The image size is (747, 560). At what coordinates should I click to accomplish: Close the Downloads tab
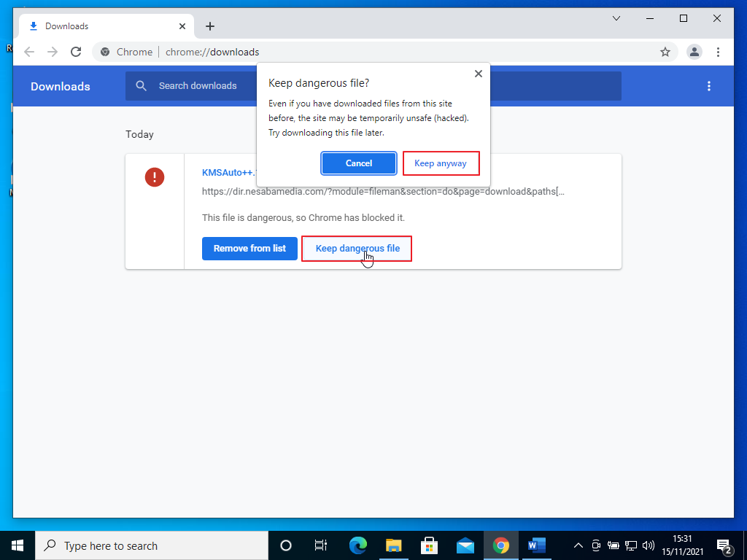click(x=182, y=26)
